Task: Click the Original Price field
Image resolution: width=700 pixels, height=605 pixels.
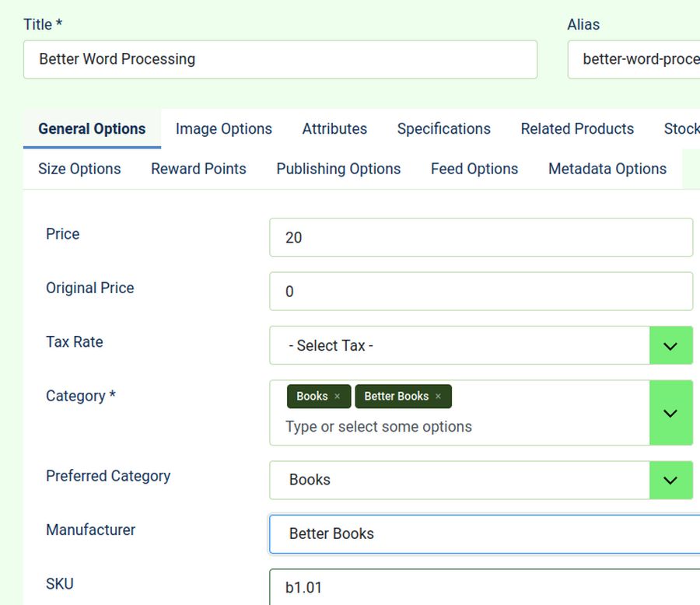Action: [481, 292]
